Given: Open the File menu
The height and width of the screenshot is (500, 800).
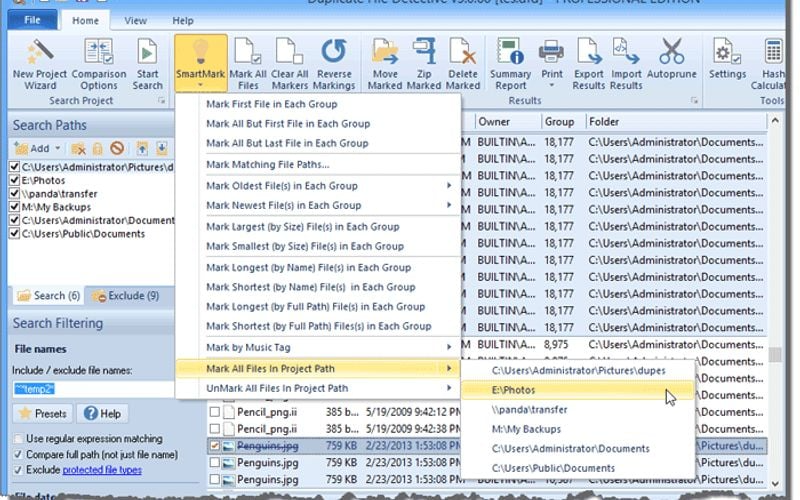Looking at the screenshot, I should (32, 20).
